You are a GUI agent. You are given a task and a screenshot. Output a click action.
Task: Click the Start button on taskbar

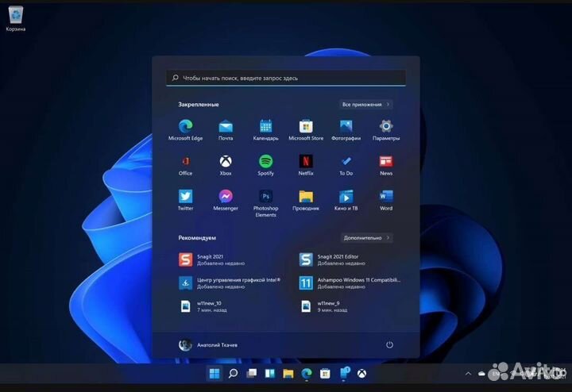point(214,374)
